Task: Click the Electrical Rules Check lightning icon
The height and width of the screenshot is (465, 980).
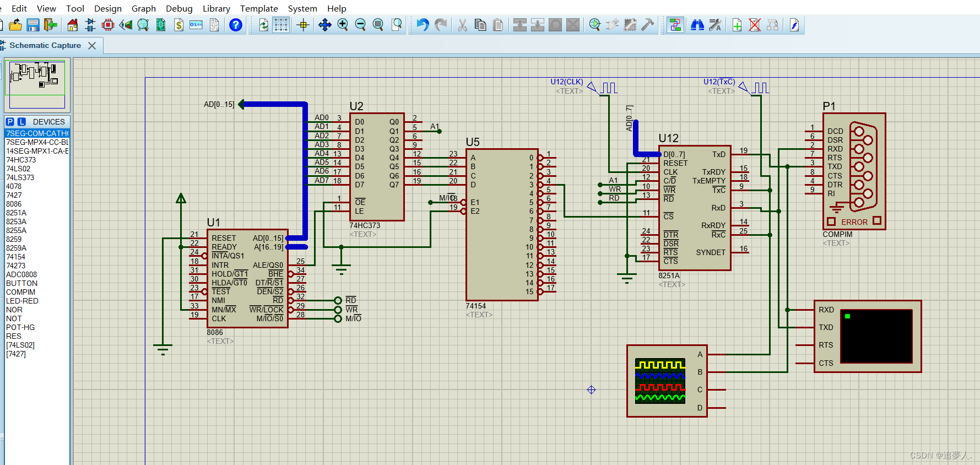Action: (x=794, y=25)
